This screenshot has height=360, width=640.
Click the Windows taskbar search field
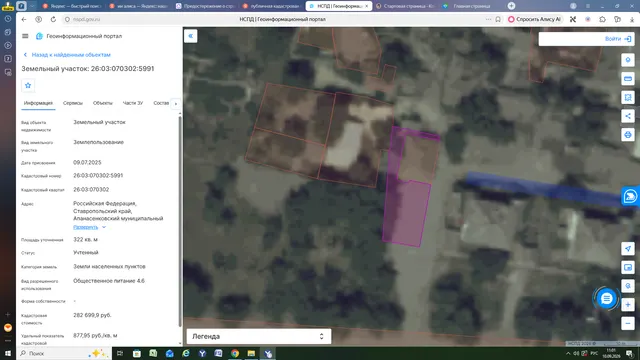[64, 353]
